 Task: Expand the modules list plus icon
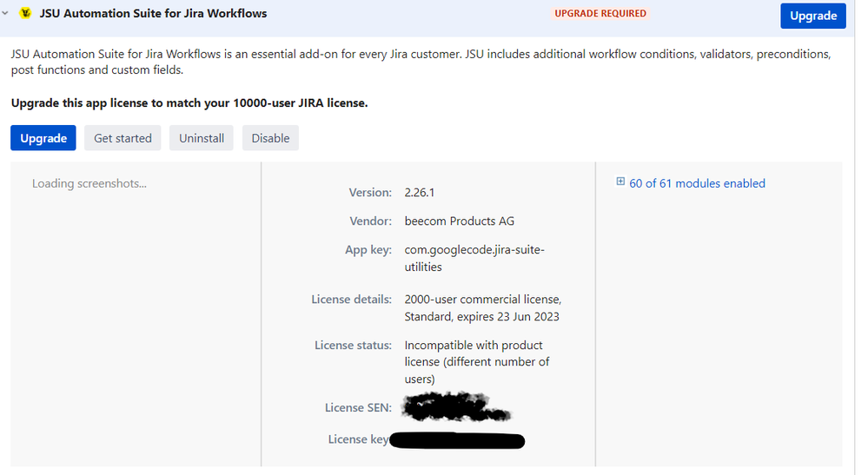pyautogui.click(x=620, y=181)
